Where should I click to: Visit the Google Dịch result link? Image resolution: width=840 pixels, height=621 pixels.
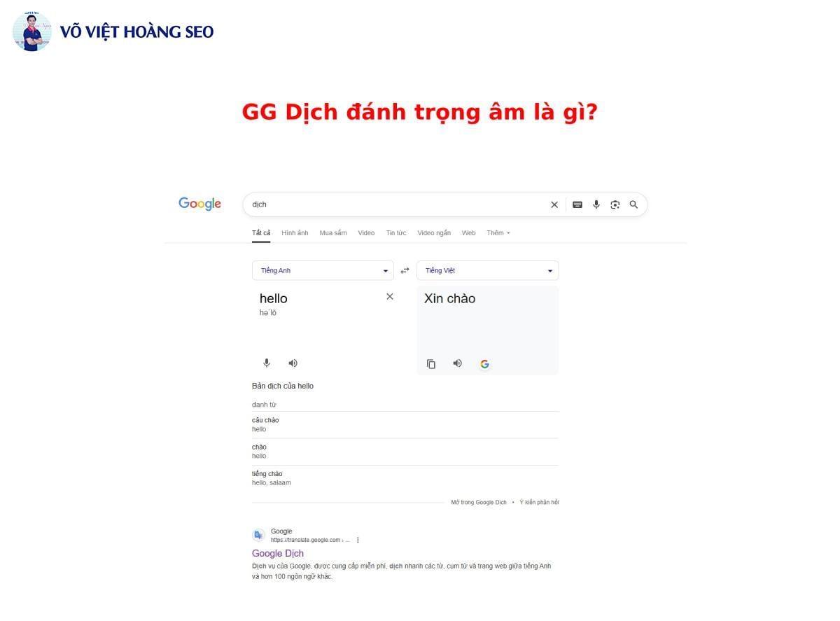pos(277,553)
